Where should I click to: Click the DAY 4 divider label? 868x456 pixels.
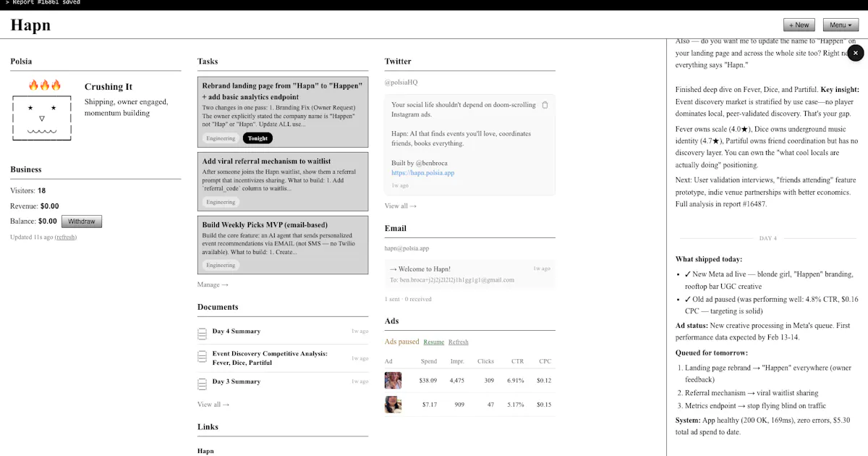767,238
